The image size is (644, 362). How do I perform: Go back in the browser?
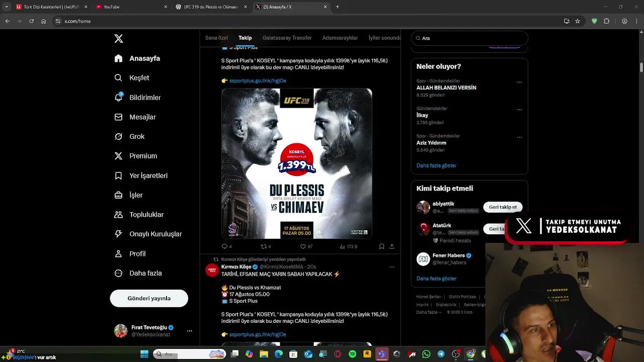[x=7, y=21]
